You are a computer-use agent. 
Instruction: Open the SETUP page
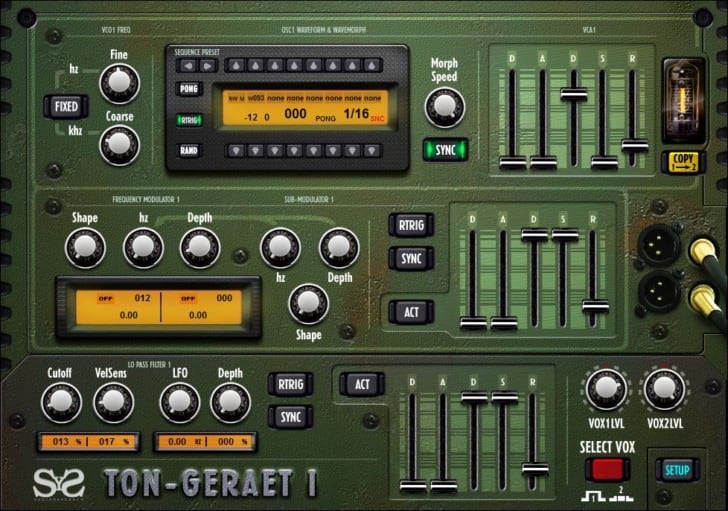[677, 470]
